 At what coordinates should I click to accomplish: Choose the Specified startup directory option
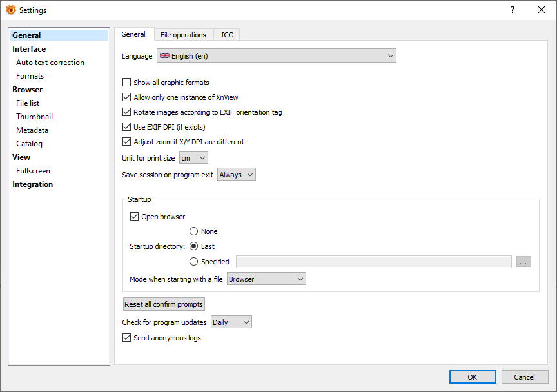click(x=194, y=262)
